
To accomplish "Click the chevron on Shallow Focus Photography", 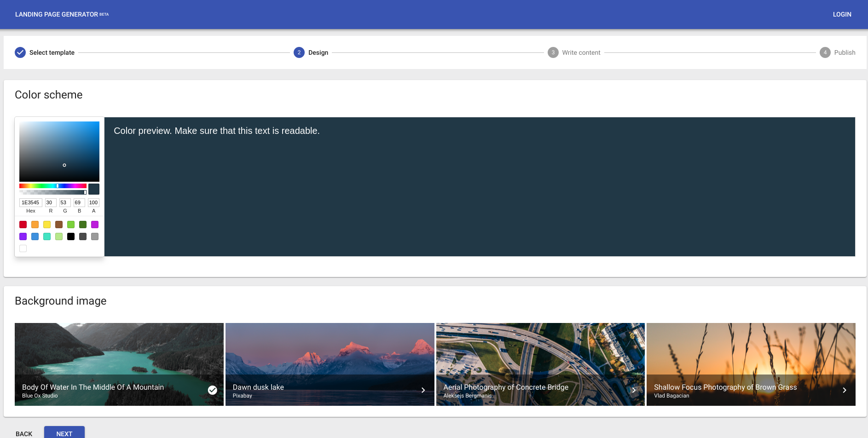I will [845, 390].
